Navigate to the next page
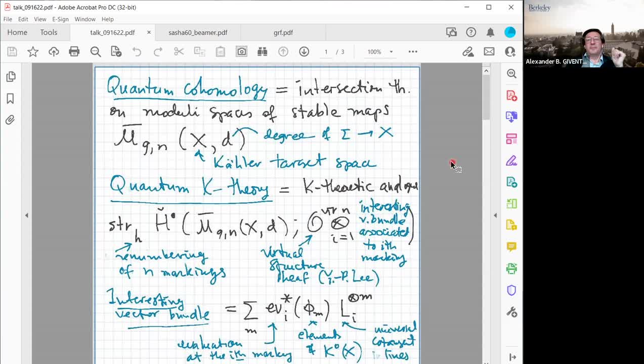644x364 pixels. 304,52
